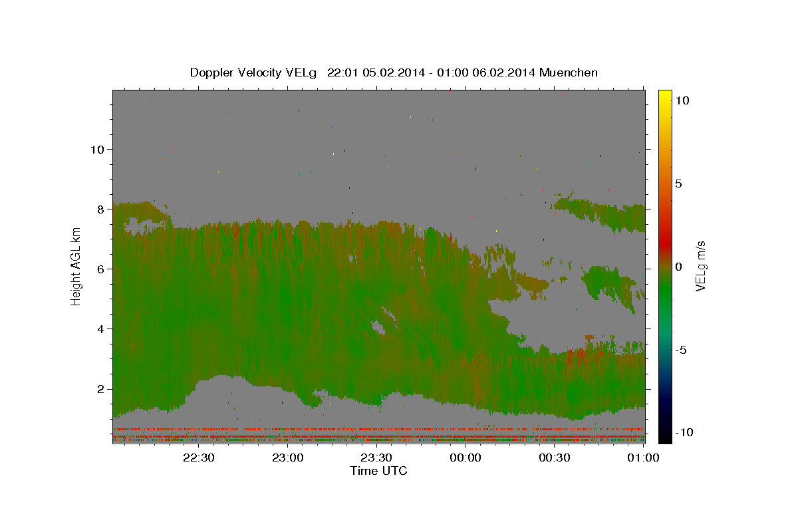
Task: Click the colorbar value 10 label
Action: (682, 100)
